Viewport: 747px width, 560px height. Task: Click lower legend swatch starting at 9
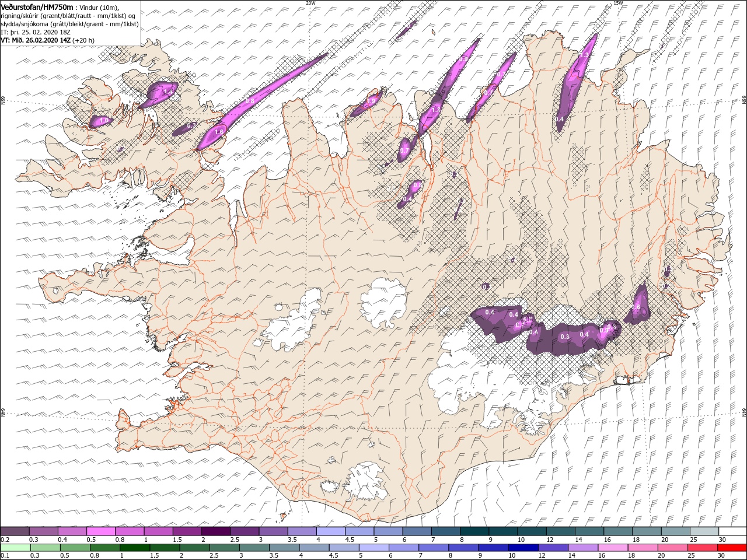pos(493,548)
